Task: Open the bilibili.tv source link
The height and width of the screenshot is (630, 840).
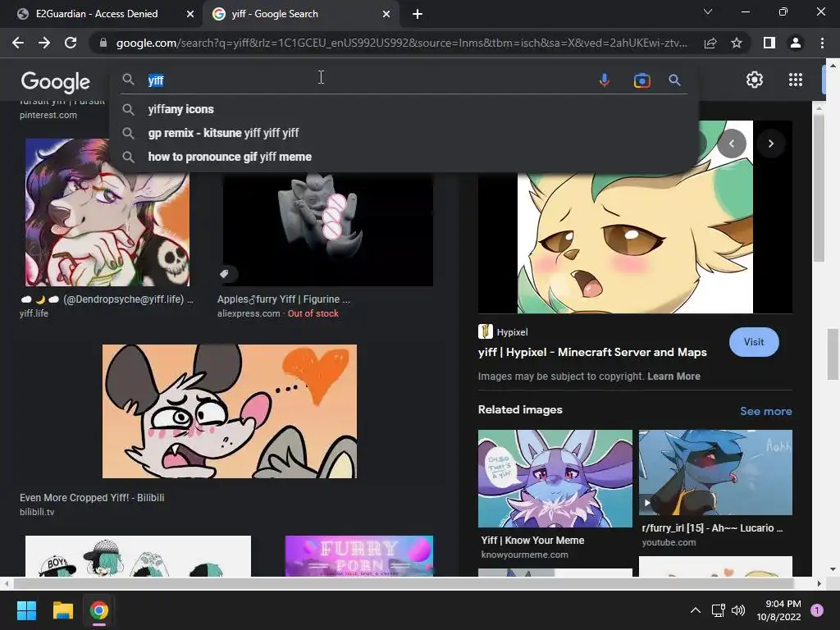Action: (x=37, y=512)
